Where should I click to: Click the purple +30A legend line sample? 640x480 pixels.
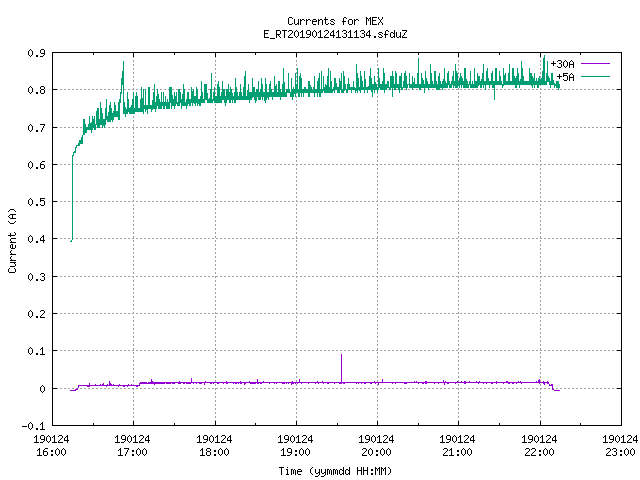(x=595, y=64)
